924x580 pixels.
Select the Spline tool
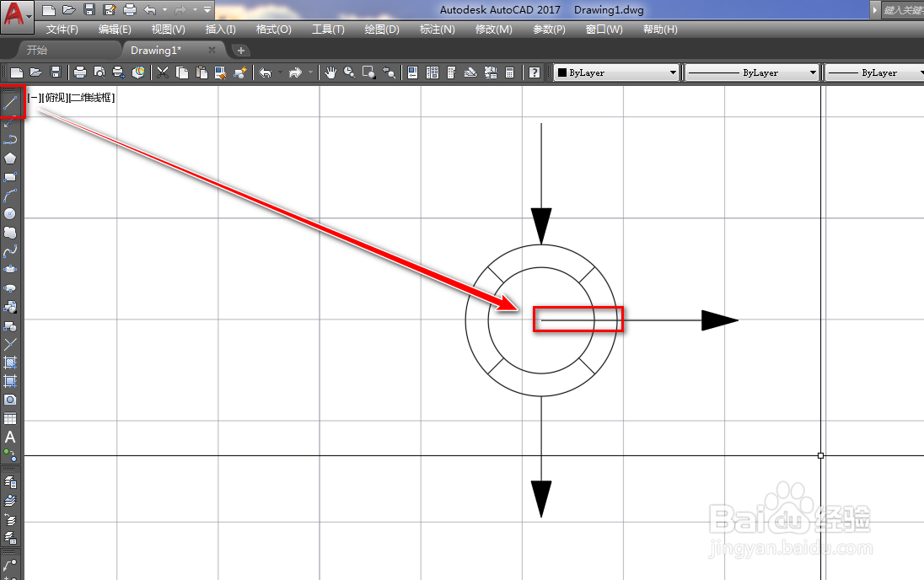pos(10,251)
